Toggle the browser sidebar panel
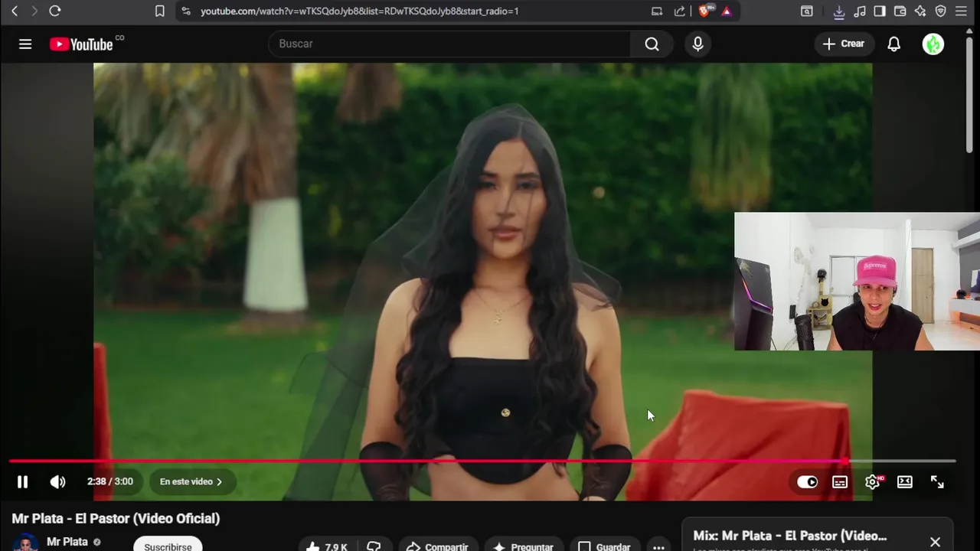This screenshot has height=551, width=980. [x=880, y=11]
